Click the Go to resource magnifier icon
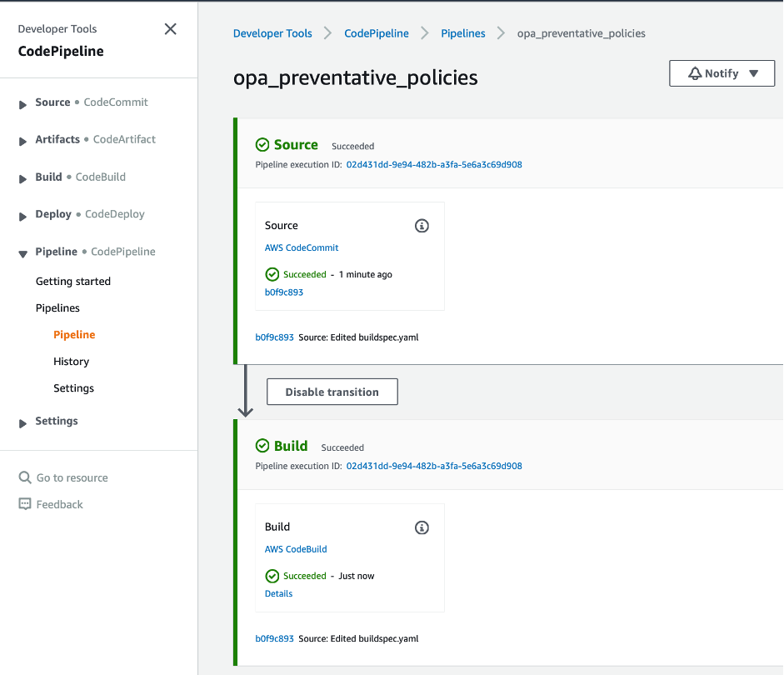This screenshot has width=784, height=675. tap(25, 477)
